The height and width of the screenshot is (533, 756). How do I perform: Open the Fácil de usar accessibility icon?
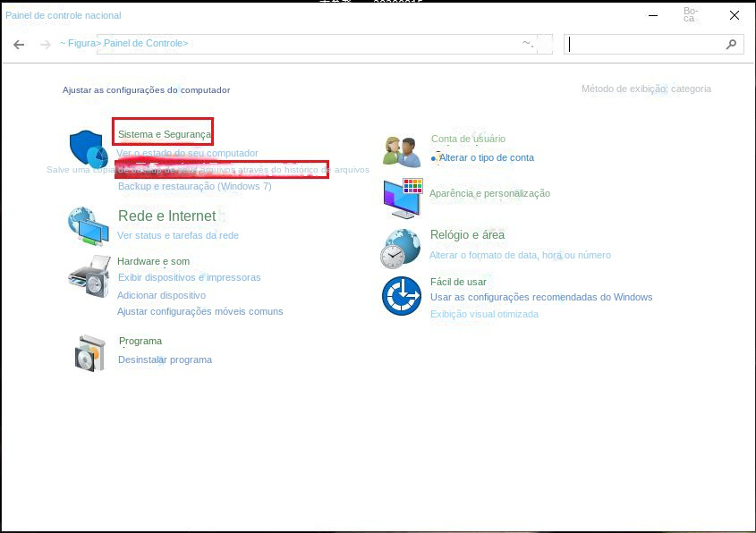402,296
